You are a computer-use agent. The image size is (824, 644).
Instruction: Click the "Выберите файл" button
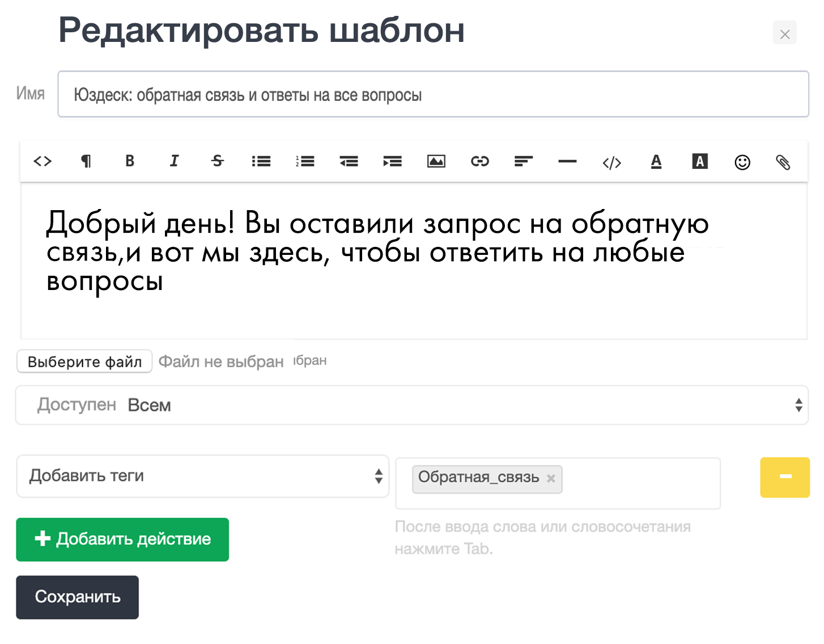tap(84, 361)
